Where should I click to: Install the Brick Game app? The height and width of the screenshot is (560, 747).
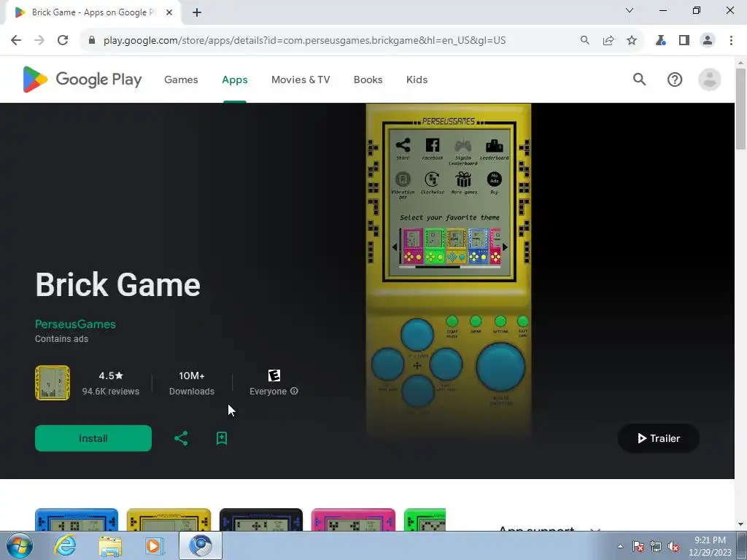[93, 438]
